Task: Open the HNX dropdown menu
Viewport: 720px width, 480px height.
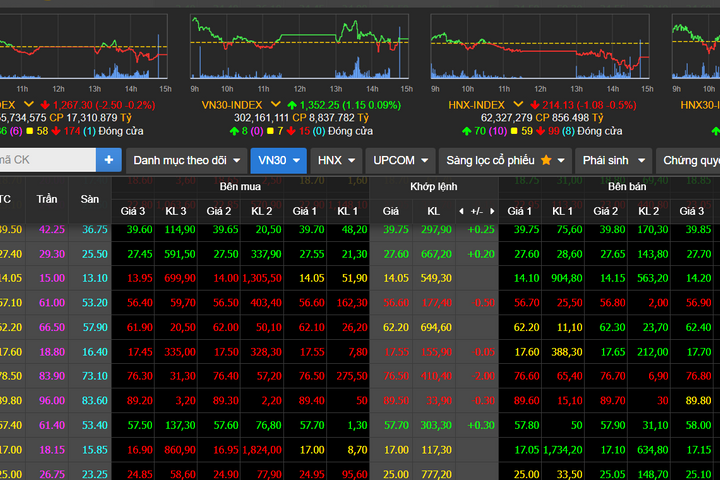Action: pyautogui.click(x=336, y=160)
